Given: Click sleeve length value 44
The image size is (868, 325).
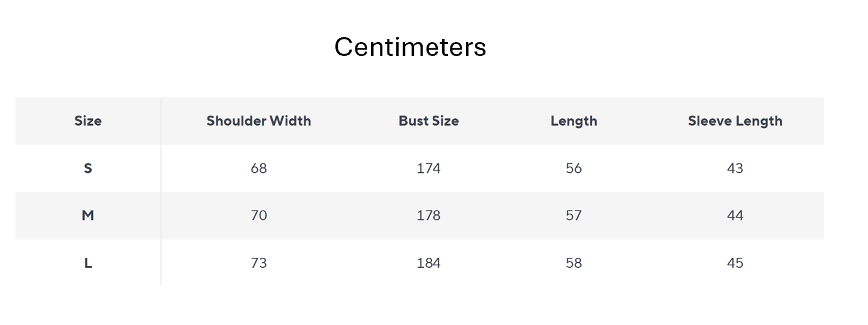Looking at the screenshot, I should tap(735, 216).
